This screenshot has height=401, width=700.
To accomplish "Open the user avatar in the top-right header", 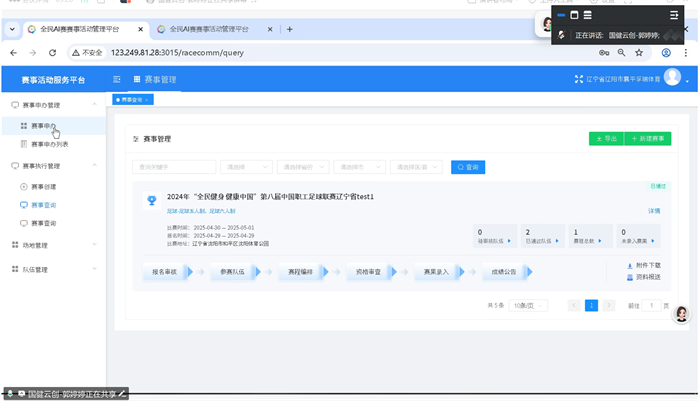I will tap(672, 78).
